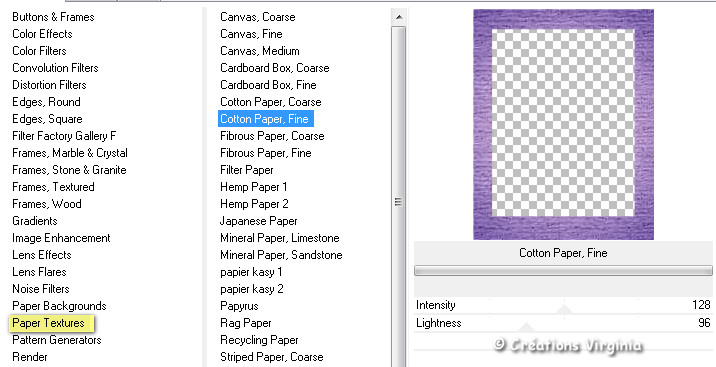Choose the Rag Paper texture
Screen dimensions: 716x367
click(x=246, y=323)
